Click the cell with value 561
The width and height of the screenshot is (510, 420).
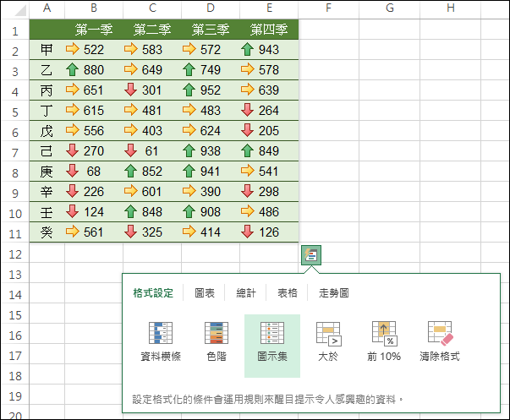point(94,232)
